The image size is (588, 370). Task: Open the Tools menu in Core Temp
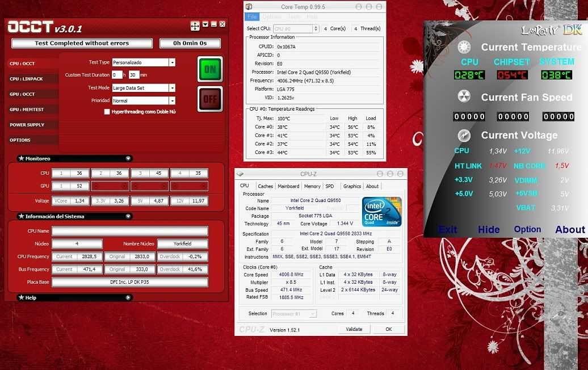[294, 17]
